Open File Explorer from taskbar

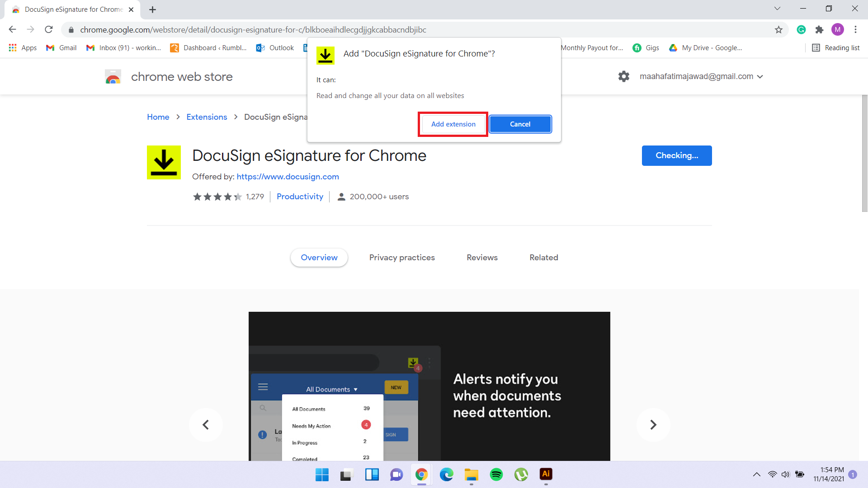coord(471,474)
